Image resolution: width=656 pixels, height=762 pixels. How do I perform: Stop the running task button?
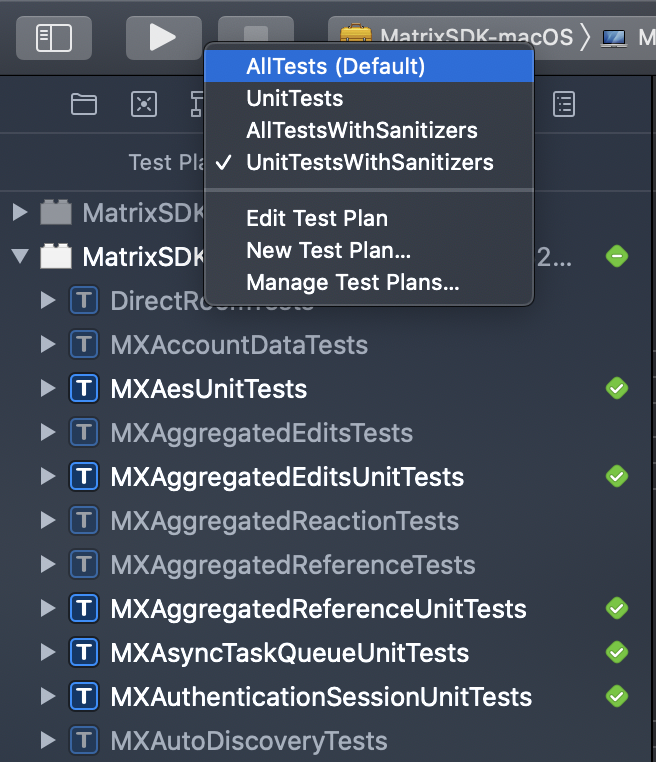[x=256, y=31]
